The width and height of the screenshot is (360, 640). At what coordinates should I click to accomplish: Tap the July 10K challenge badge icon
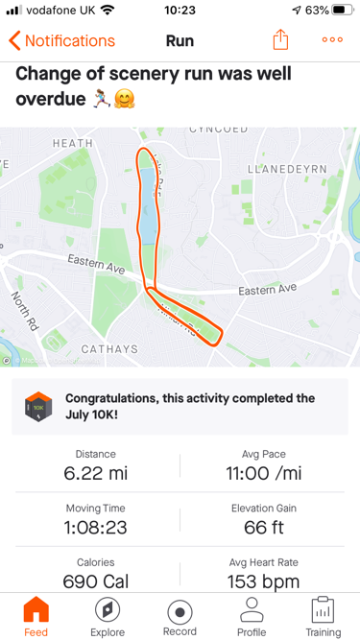coord(38,407)
